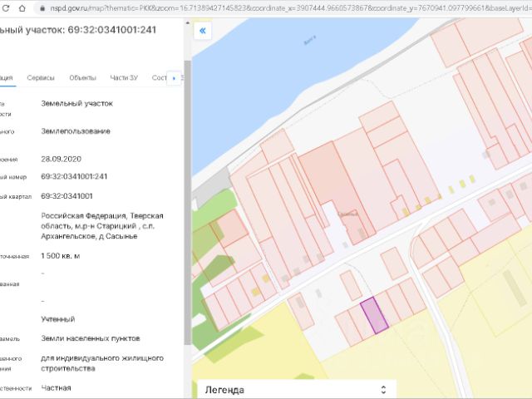Click the area value 1 500 кв. м
532x399 pixels.
[61, 256]
